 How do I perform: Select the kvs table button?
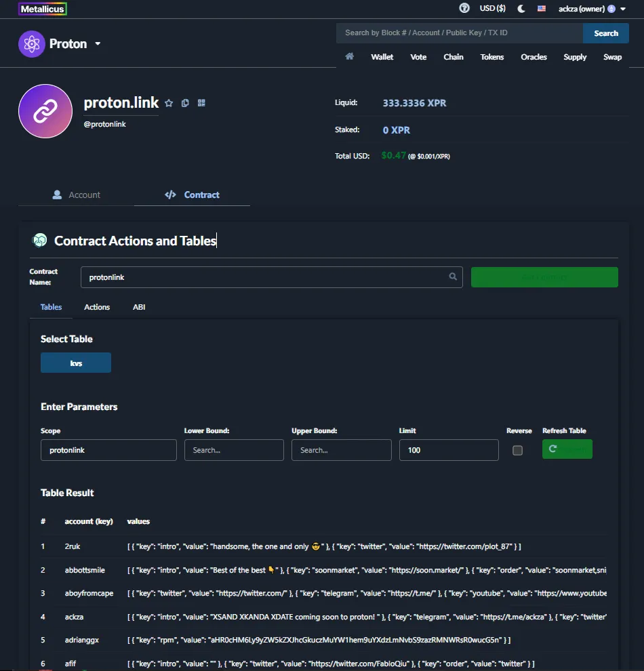tap(76, 363)
